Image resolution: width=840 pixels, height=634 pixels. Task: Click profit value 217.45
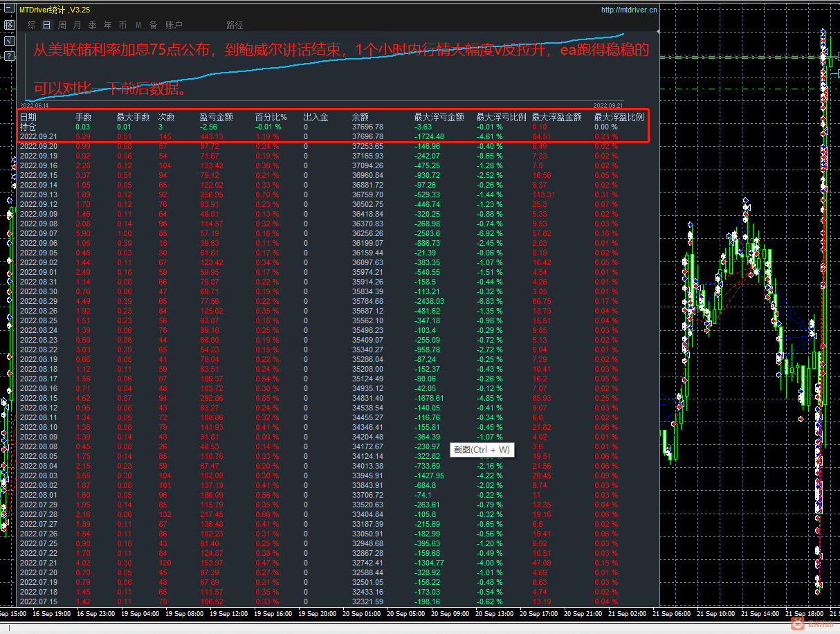pyautogui.click(x=212, y=515)
